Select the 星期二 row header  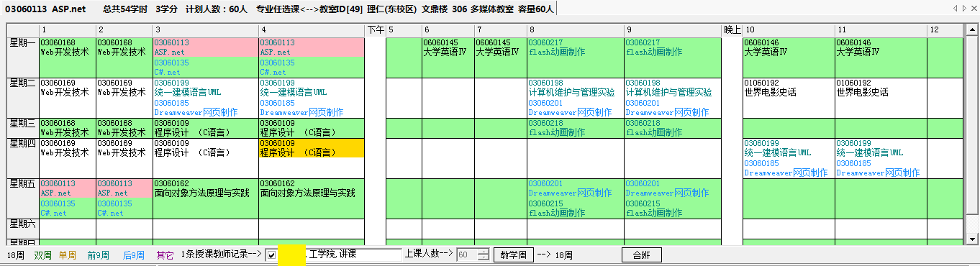pyautogui.click(x=22, y=98)
